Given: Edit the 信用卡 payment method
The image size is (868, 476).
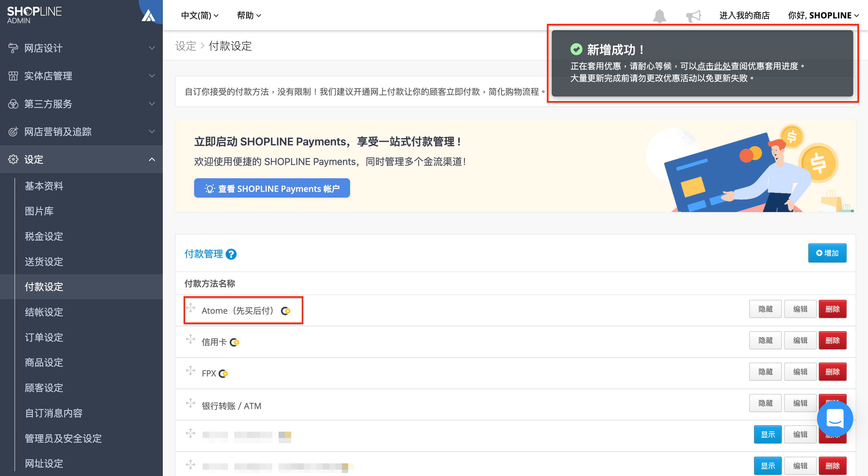Looking at the screenshot, I should pyautogui.click(x=800, y=341).
